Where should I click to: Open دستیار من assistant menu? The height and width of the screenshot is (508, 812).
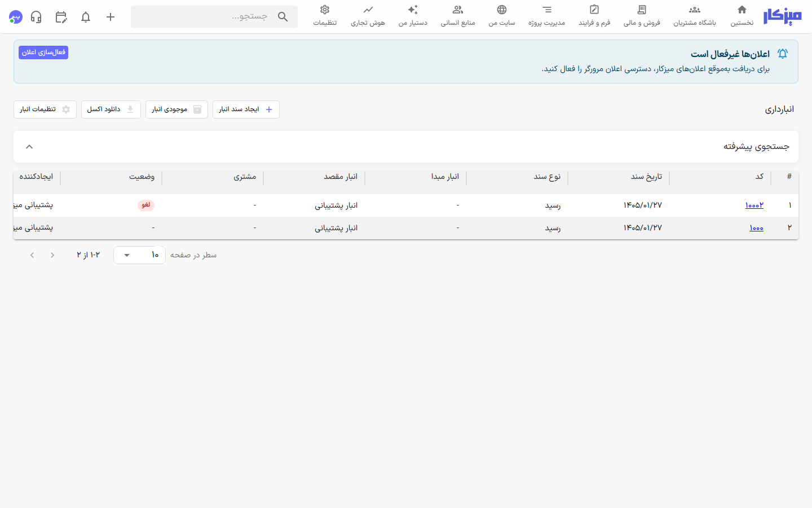(x=413, y=16)
